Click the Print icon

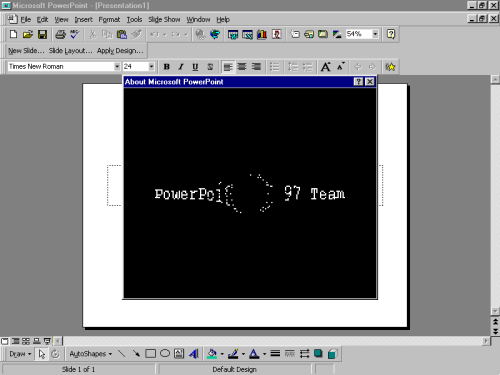click(60, 34)
